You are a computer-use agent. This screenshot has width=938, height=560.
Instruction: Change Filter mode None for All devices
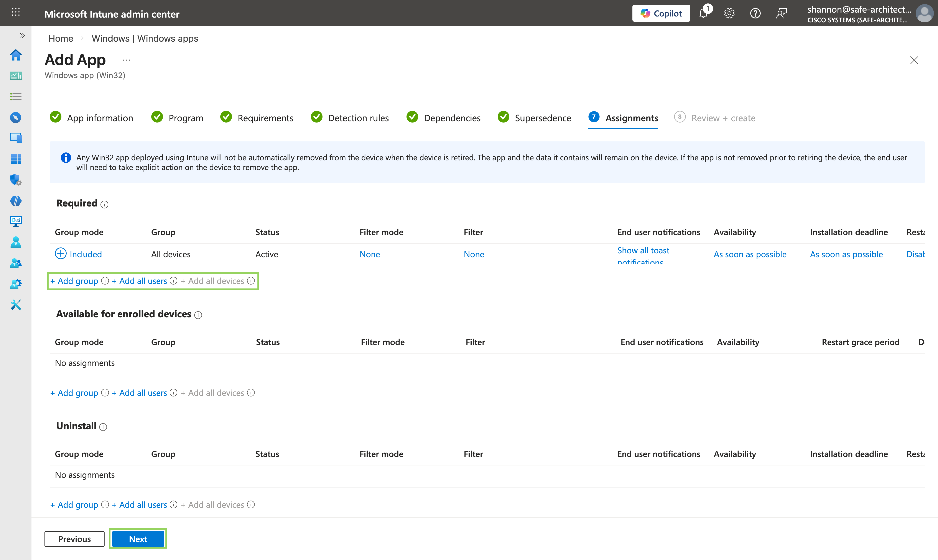tap(370, 254)
